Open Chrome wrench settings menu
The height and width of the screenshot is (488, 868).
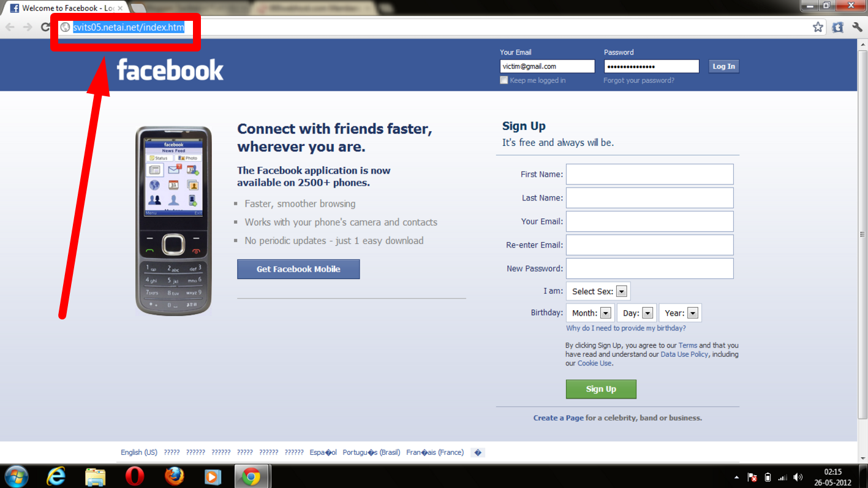[858, 27]
